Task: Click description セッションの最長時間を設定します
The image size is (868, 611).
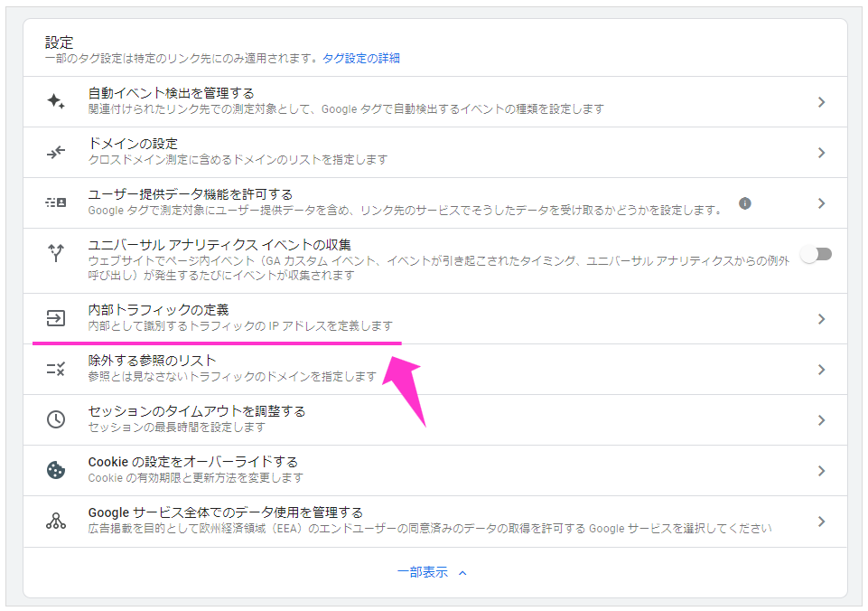Action: [177, 428]
